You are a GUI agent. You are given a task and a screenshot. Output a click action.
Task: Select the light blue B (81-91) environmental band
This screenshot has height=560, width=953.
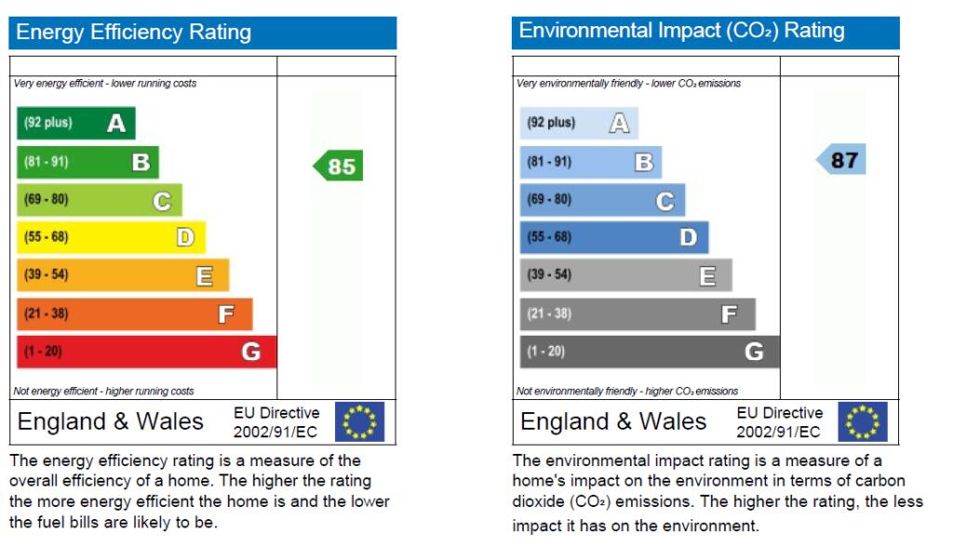[591, 162]
